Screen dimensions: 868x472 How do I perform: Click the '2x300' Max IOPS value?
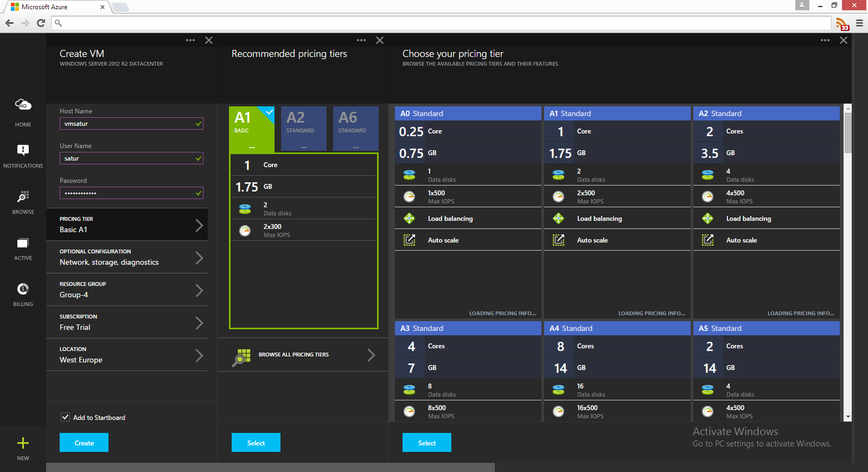point(272,227)
